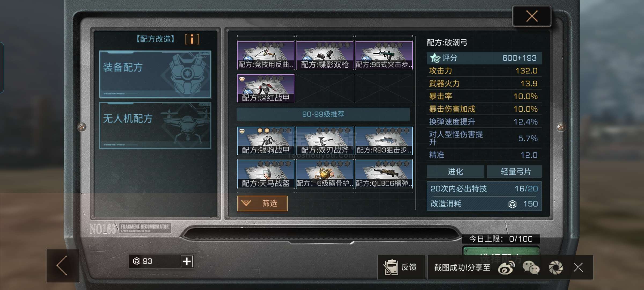The image size is (644, 290).
Task: Go back with the left arrow
Action: pos(63,266)
